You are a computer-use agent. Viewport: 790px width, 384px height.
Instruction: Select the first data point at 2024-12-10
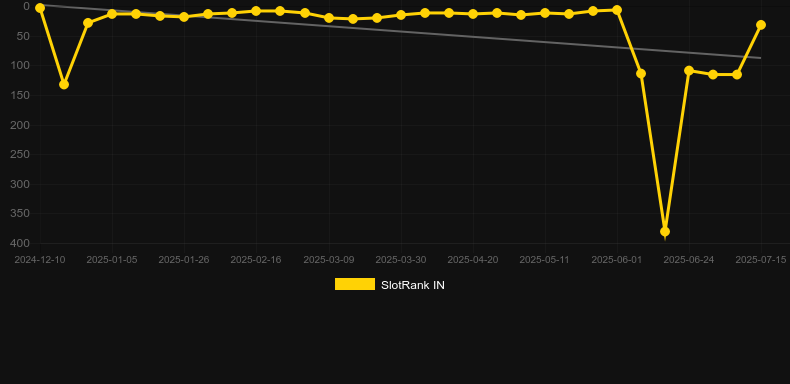(40, 8)
